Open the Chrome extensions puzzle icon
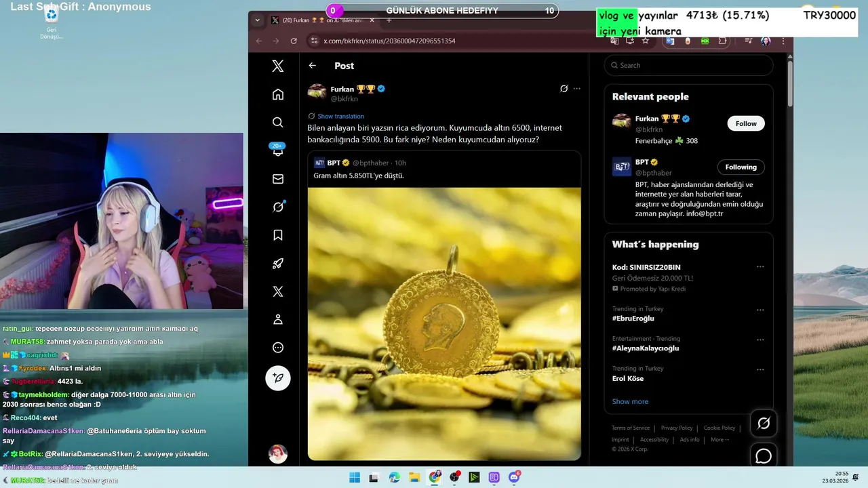The width and height of the screenshot is (868, 488). coord(722,41)
